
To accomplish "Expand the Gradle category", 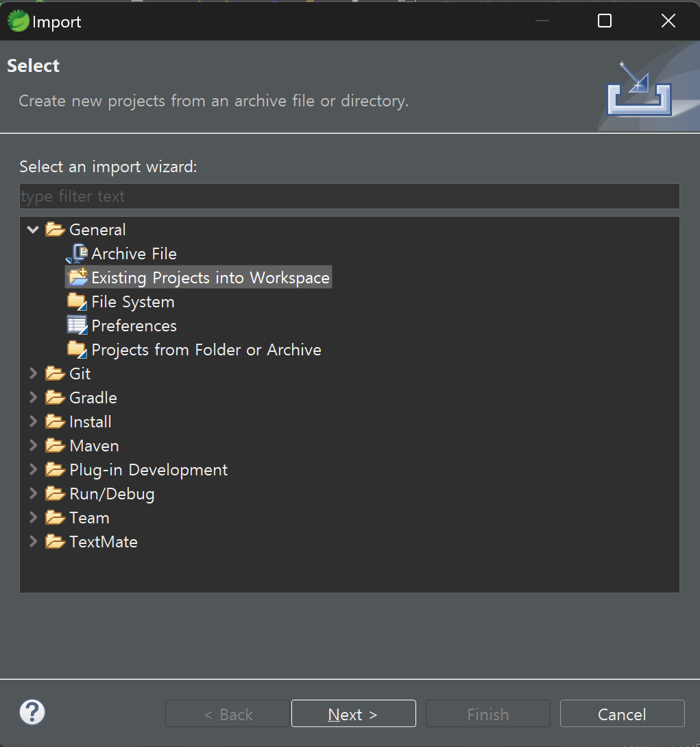I will 33,397.
